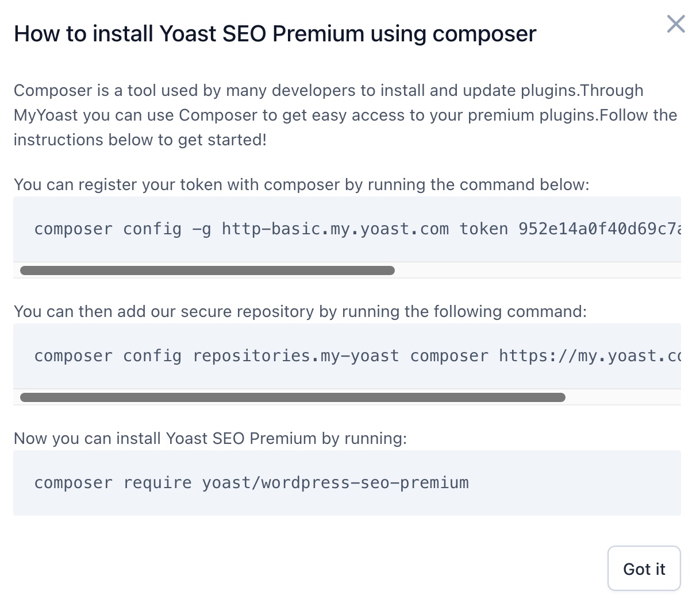Click the word require in the last command
Screen dimensions: 700x603
[157, 483]
